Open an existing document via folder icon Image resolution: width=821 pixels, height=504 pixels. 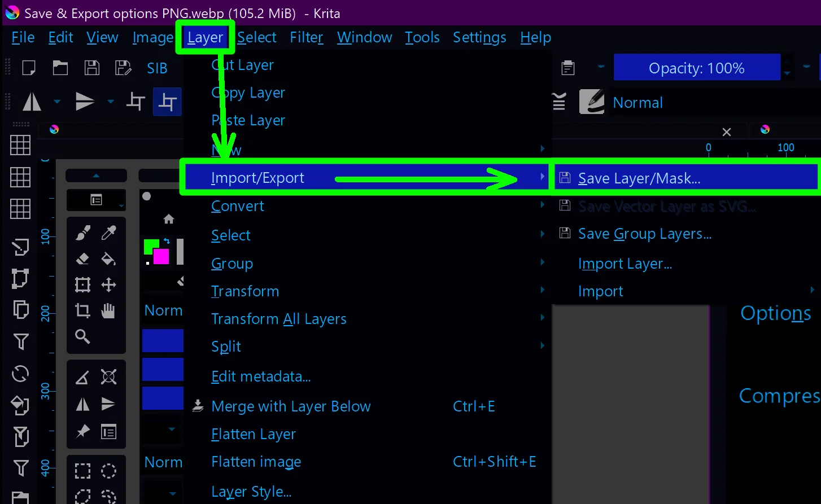(x=60, y=68)
